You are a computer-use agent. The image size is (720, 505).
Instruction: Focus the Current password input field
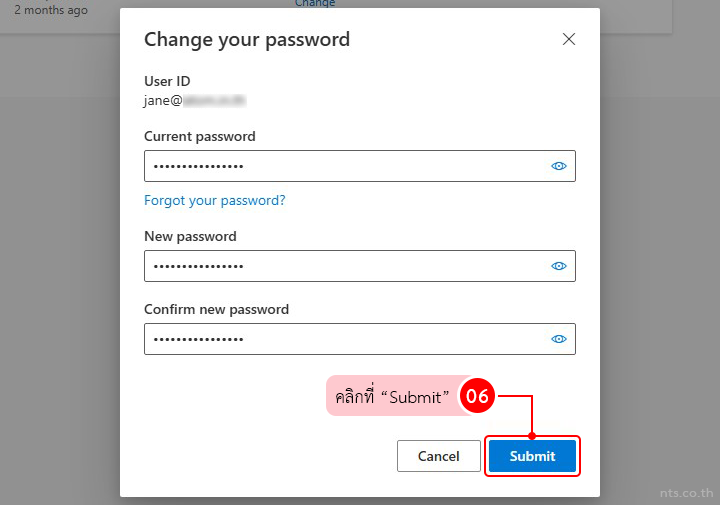(x=340, y=166)
